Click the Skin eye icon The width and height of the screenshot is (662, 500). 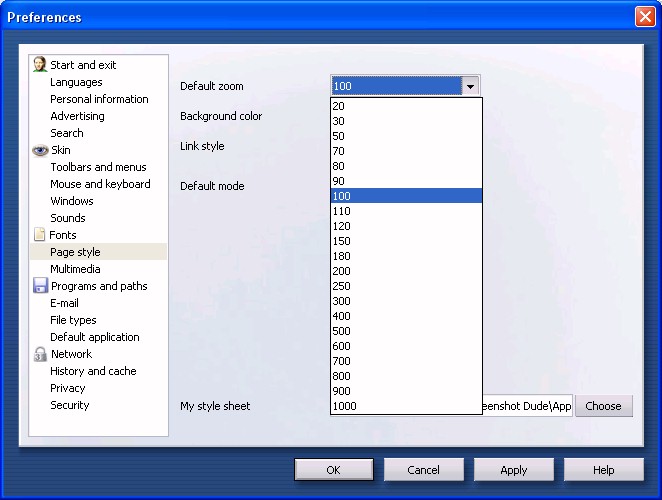coord(40,150)
